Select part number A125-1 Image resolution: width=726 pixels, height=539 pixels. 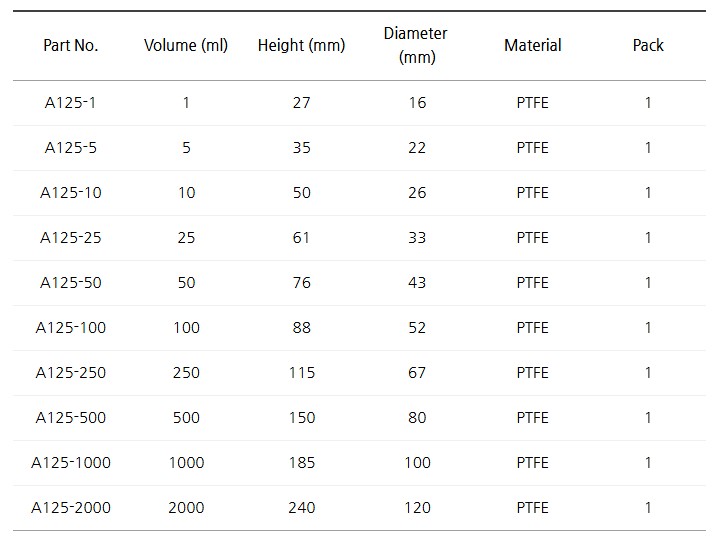(x=70, y=102)
